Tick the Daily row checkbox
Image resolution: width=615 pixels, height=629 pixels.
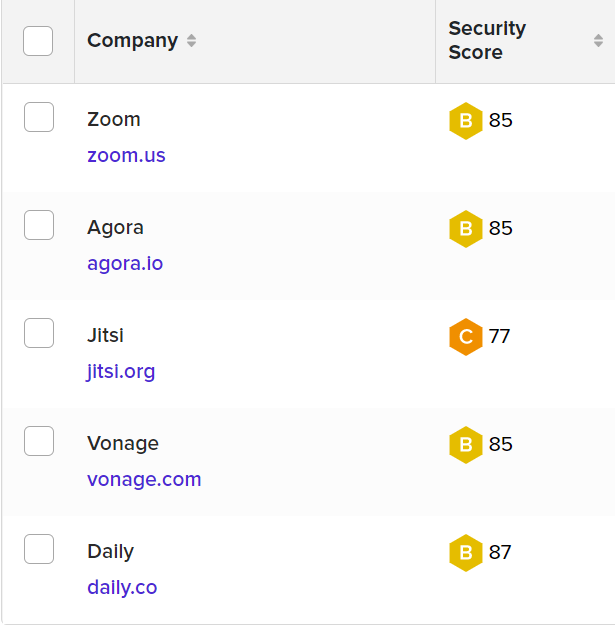coord(38,549)
